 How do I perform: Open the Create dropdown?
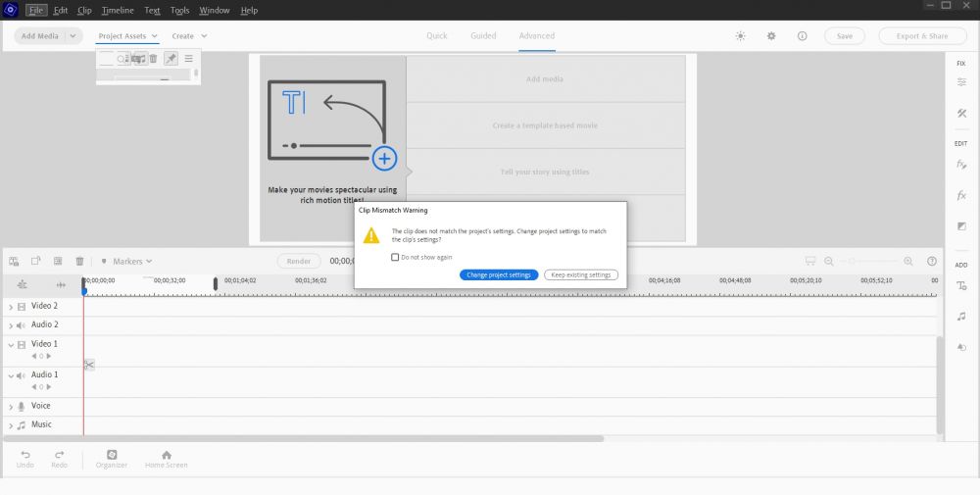point(190,36)
